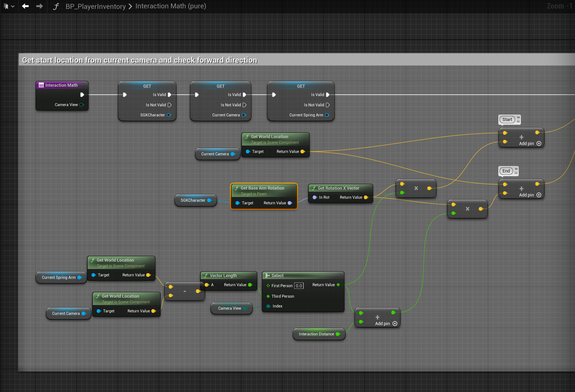Click the forward navigation arrow
Image resolution: width=575 pixels, height=392 pixels.
coord(39,6)
